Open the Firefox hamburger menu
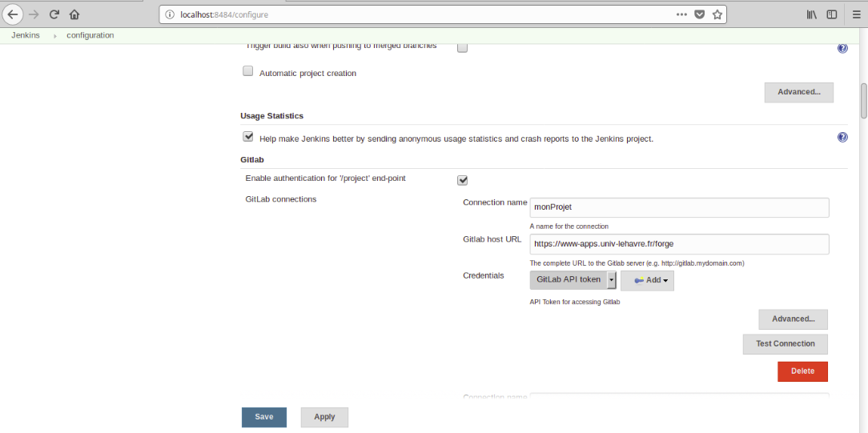 click(x=856, y=14)
